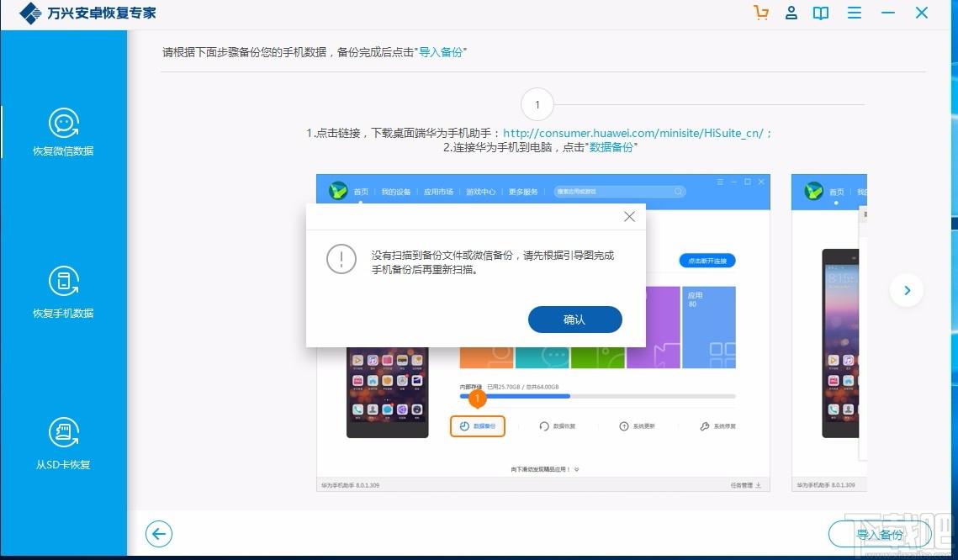Select 恢复手机数据 in the sidebar

[64, 293]
